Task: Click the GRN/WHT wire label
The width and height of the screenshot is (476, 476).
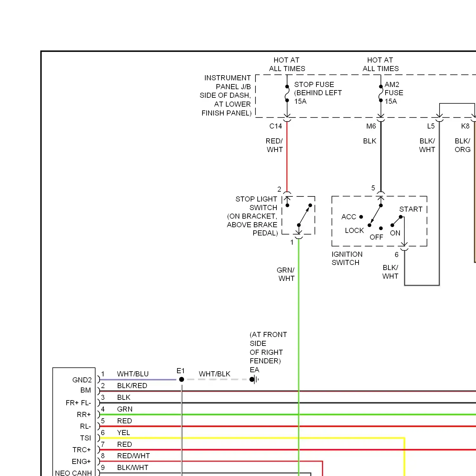Action: click(286, 274)
